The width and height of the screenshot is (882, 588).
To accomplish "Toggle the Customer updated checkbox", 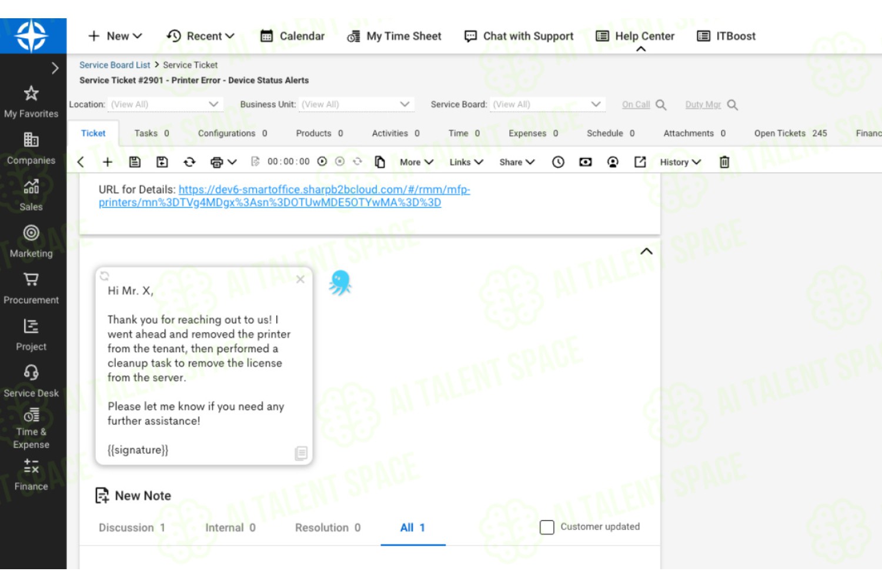I will 547,527.
